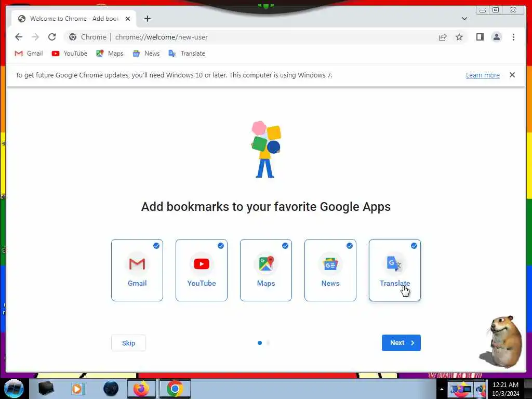Screen dimensions: 532x399
Task: Share this page via the share icon
Action: pyautogui.click(x=443, y=37)
